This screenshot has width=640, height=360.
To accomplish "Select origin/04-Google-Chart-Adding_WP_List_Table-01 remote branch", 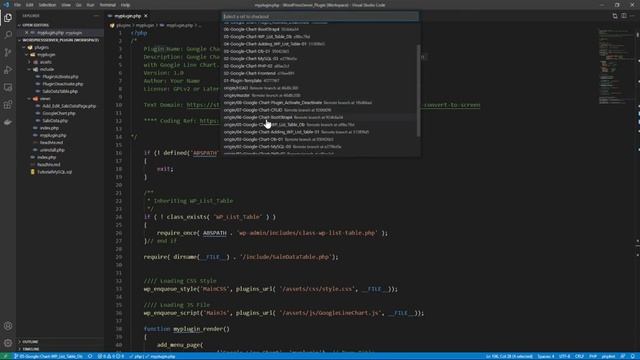I will click(x=320, y=132).
